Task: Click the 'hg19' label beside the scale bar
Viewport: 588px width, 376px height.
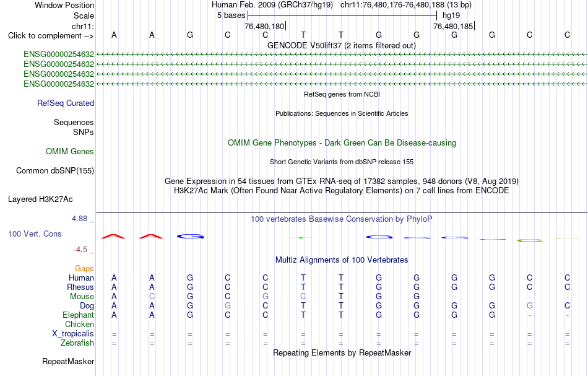Action: click(x=451, y=15)
